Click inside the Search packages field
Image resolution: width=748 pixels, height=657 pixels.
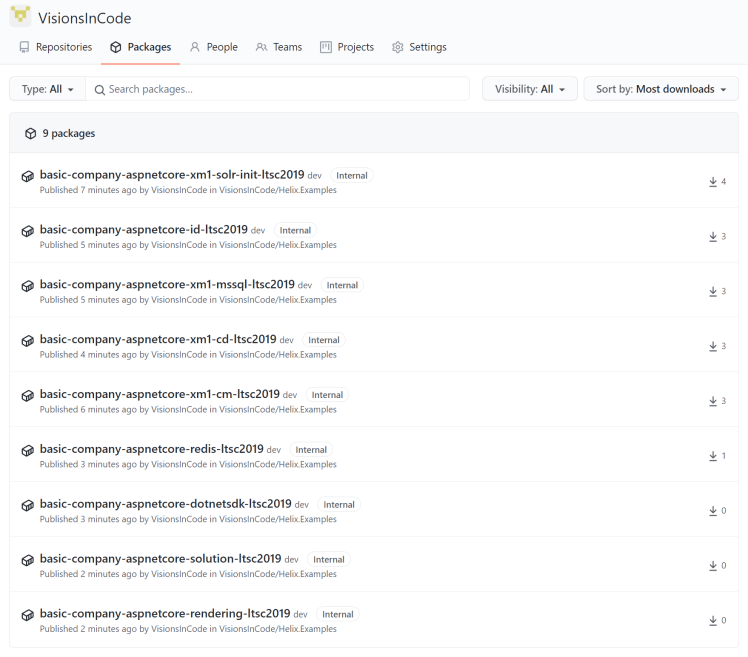(x=285, y=89)
